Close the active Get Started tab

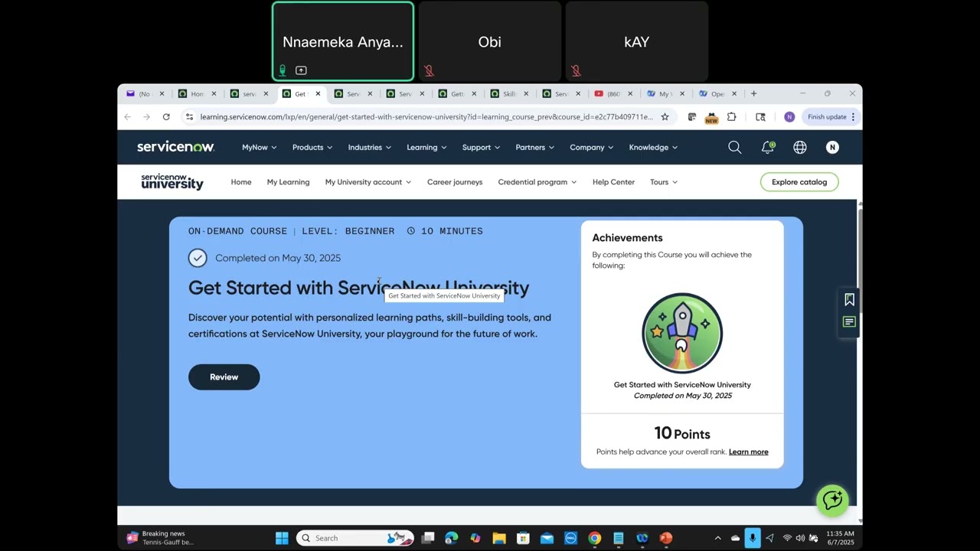[318, 94]
